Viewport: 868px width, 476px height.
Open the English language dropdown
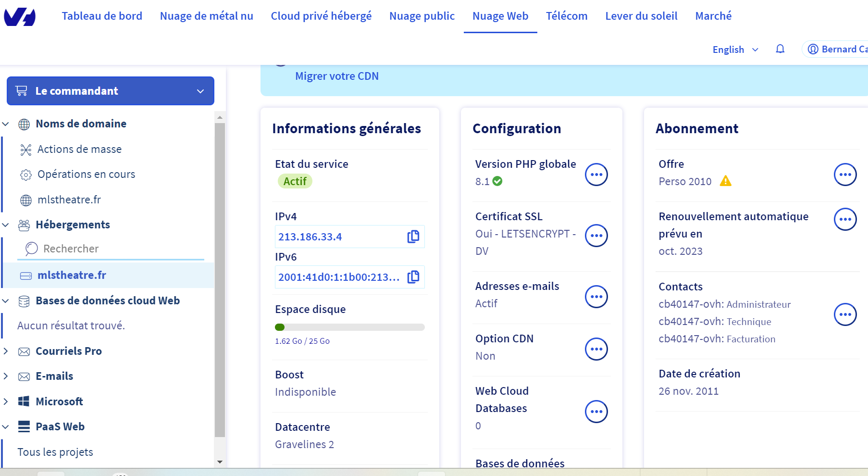click(735, 50)
